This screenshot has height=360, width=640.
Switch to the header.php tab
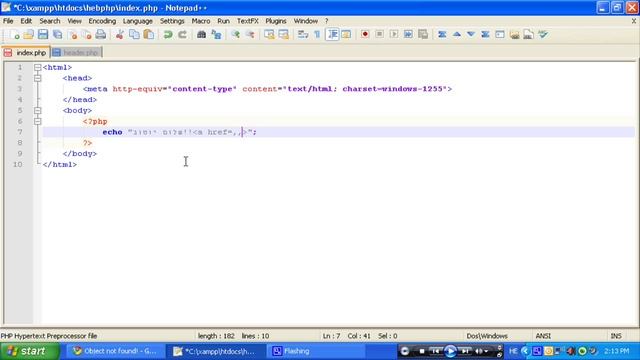(76, 53)
